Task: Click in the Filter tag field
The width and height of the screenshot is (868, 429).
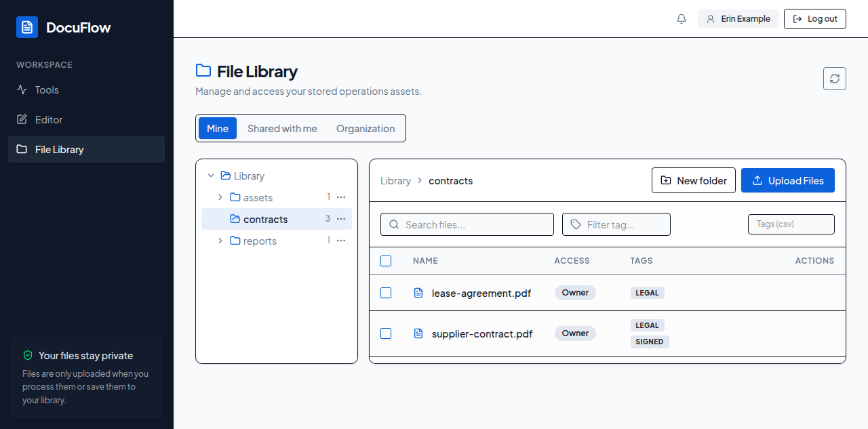Action: (616, 224)
